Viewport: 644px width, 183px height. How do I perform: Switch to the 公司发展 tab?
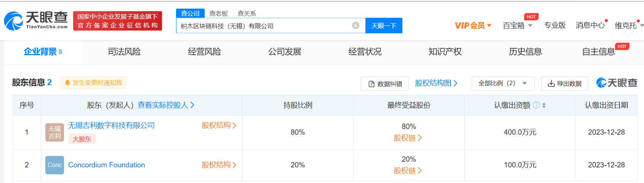click(x=285, y=52)
